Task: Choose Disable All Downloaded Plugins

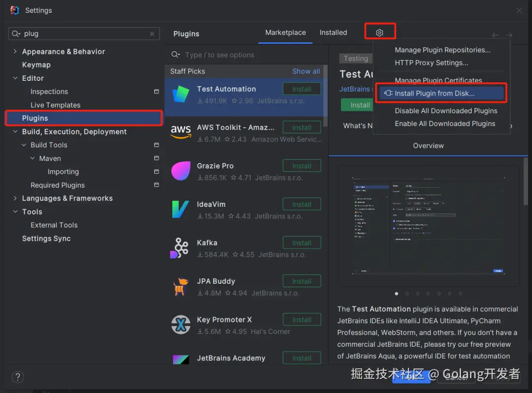Action: point(446,111)
